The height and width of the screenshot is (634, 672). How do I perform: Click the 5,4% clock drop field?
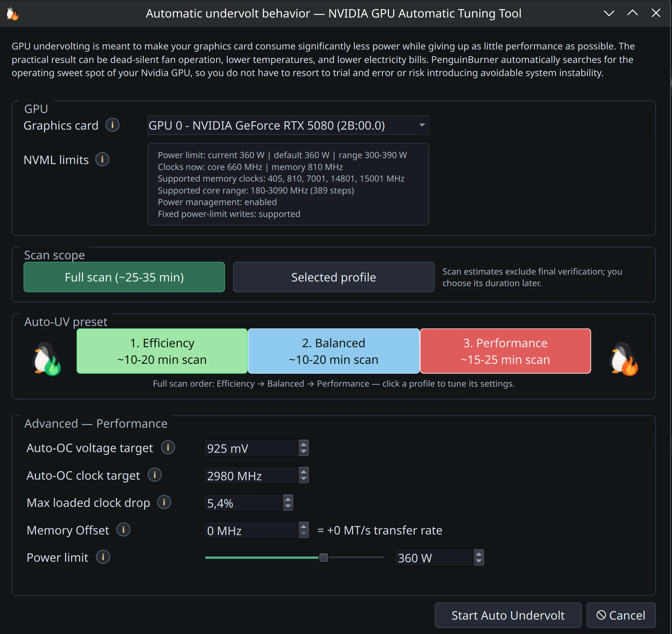[243, 503]
